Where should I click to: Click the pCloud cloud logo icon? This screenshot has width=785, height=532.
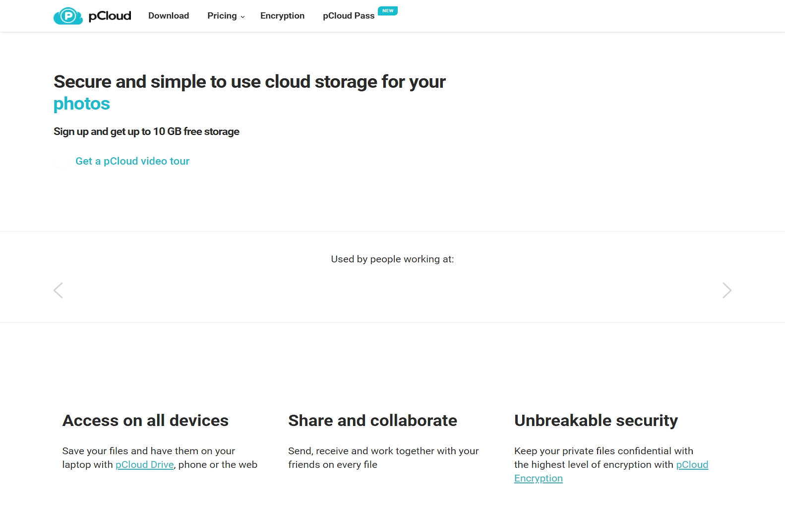[68, 16]
